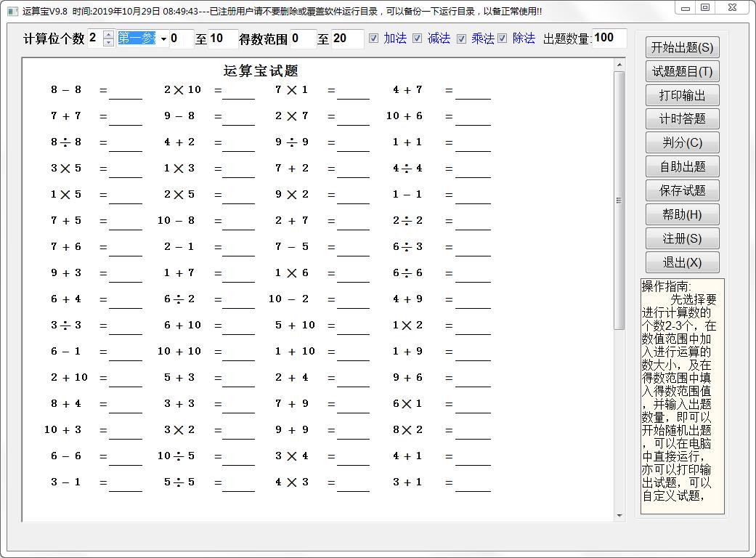Close the 运算宝 window
The image size is (756, 558).
pos(732,7)
